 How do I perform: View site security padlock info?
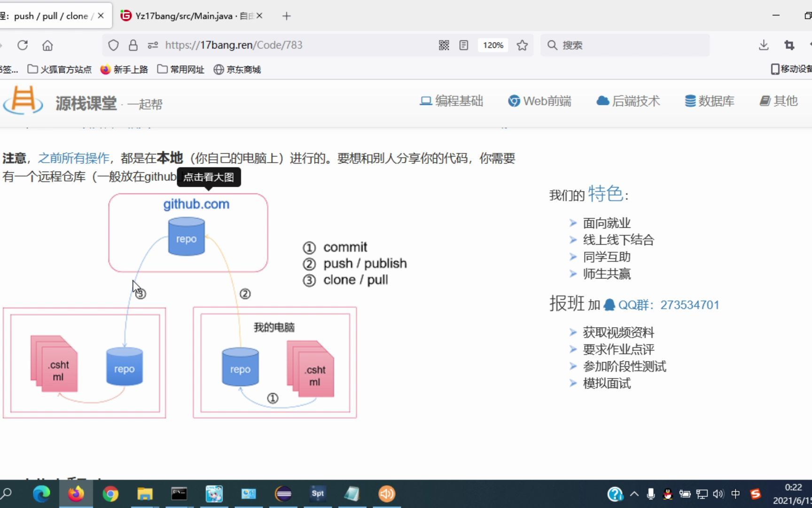click(x=133, y=45)
